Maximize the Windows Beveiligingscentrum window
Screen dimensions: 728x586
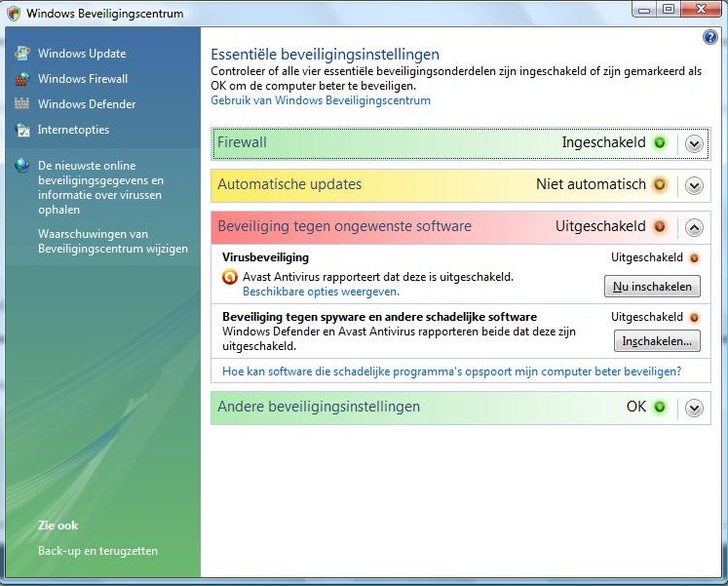(x=668, y=10)
